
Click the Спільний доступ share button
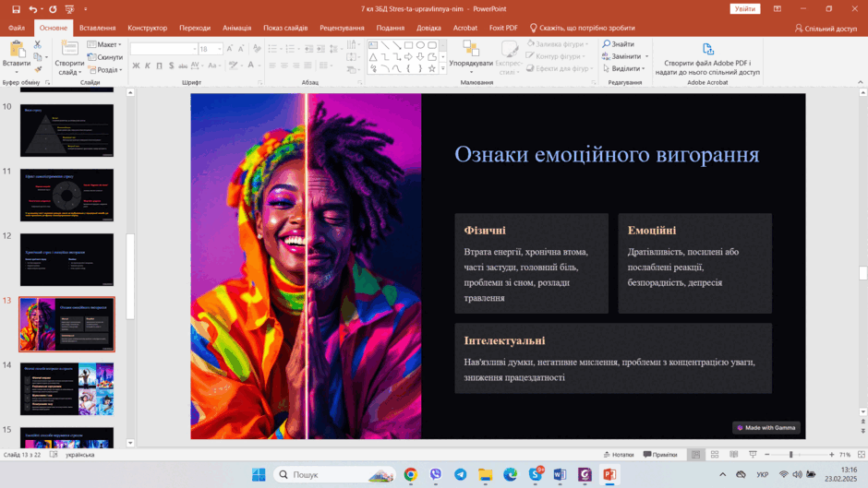point(826,29)
